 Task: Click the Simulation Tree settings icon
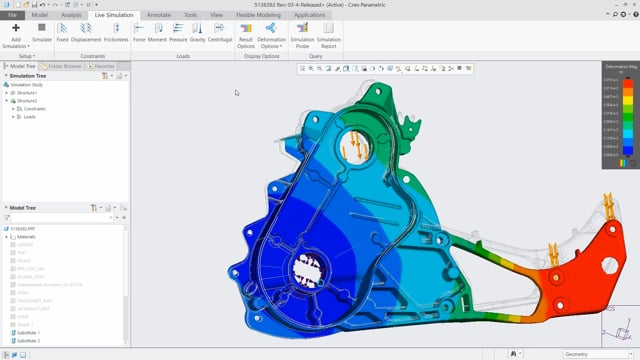(105, 76)
